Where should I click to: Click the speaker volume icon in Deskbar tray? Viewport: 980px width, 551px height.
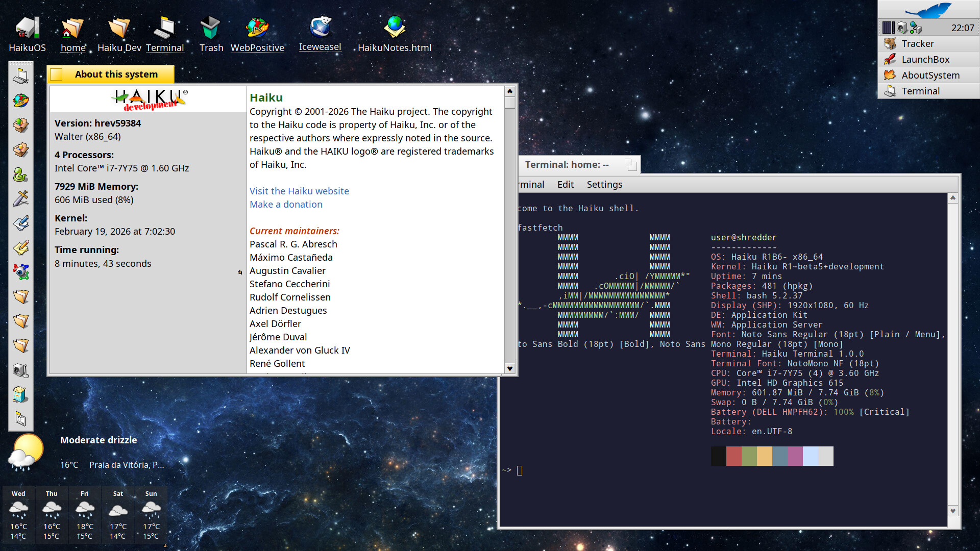click(x=902, y=28)
